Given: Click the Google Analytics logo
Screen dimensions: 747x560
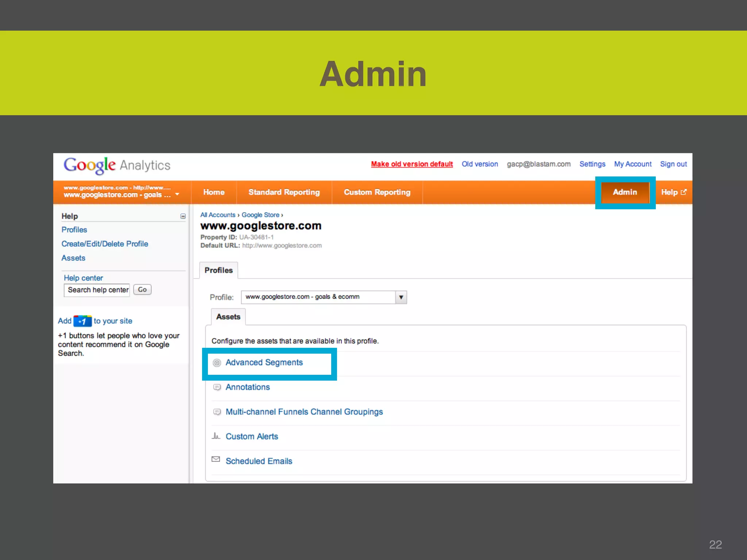Looking at the screenshot, I should coord(117,166).
